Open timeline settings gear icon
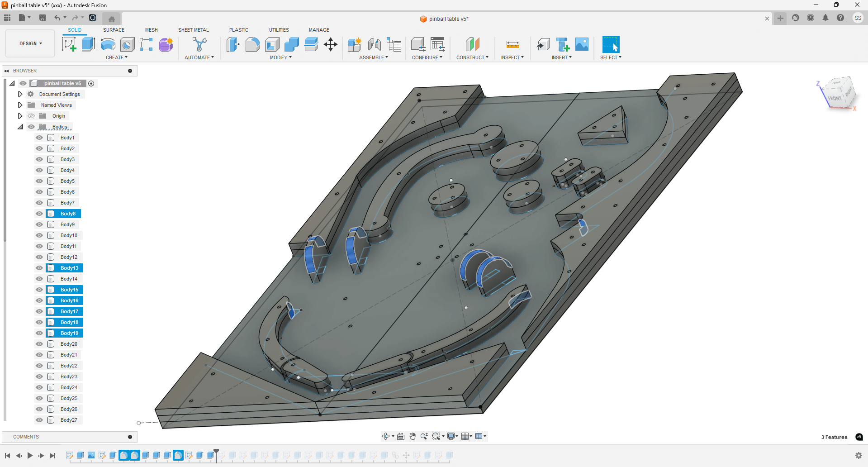 (859, 455)
